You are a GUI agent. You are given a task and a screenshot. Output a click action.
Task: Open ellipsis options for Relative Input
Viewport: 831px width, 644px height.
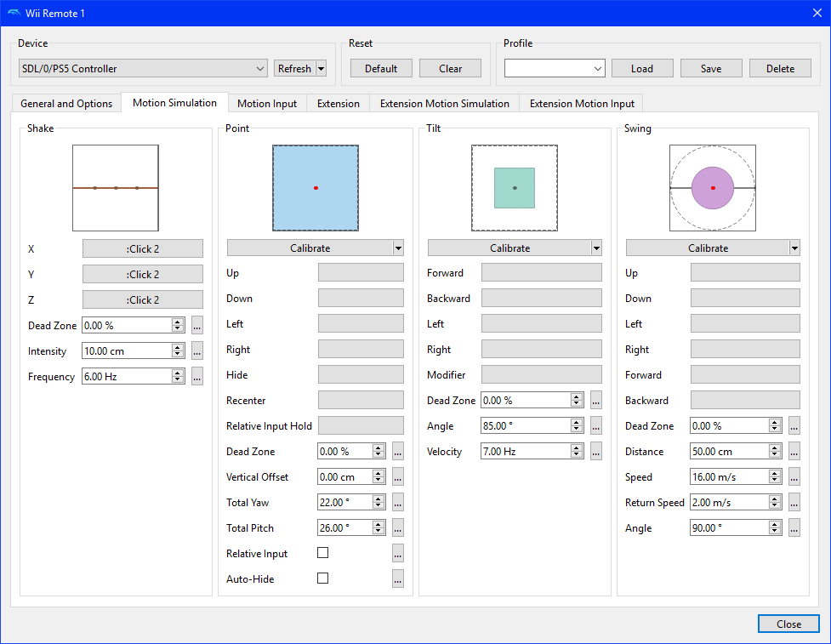[397, 553]
